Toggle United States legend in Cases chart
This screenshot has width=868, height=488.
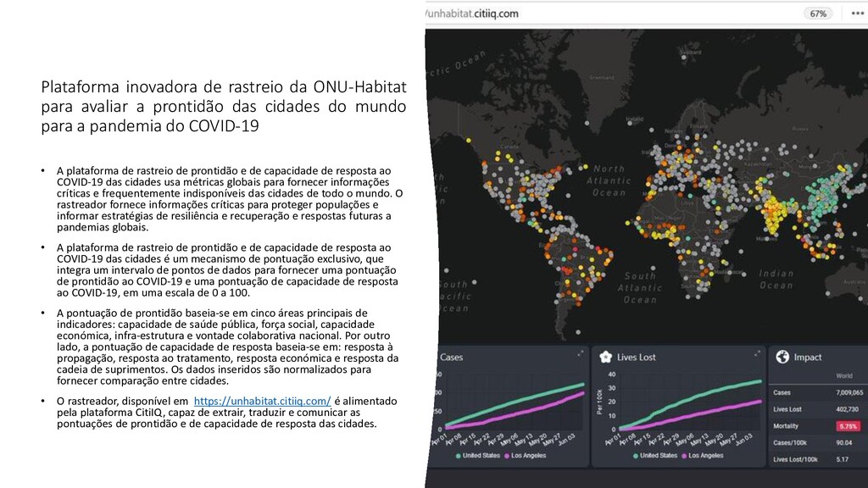(477, 456)
